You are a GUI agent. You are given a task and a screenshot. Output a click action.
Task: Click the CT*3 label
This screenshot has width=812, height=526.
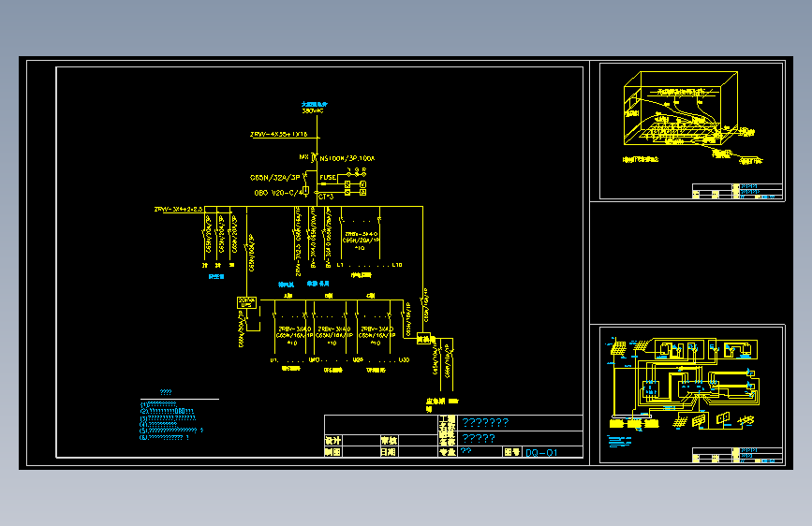(326, 197)
